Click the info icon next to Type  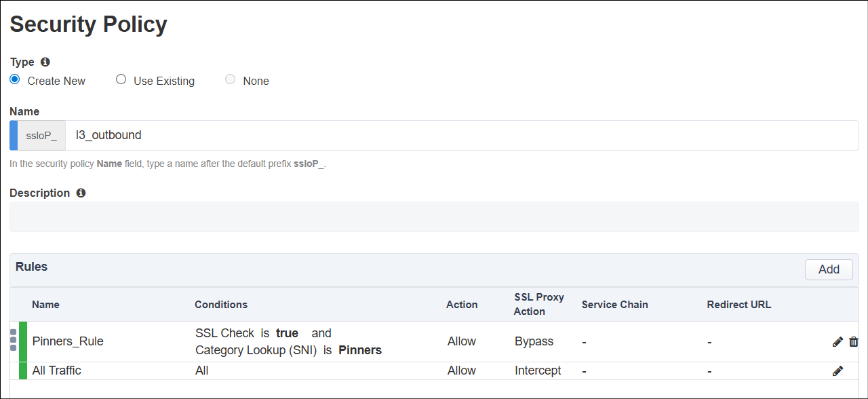pyautogui.click(x=45, y=62)
